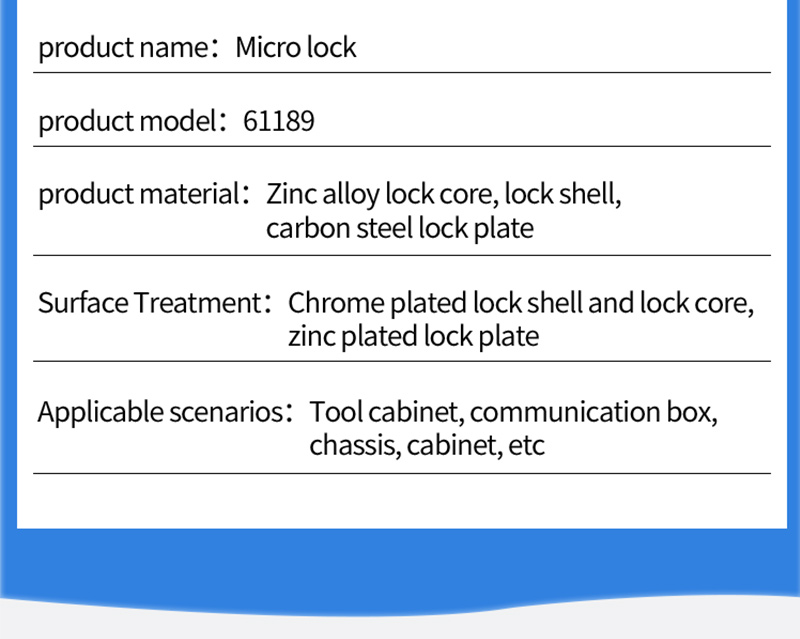Click the 'product model' label
Image resolution: width=800 pixels, height=639 pixels.
click(128, 122)
